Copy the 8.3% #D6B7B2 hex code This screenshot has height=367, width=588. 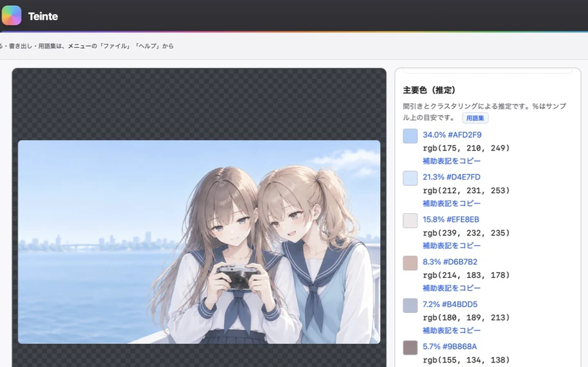click(x=450, y=262)
